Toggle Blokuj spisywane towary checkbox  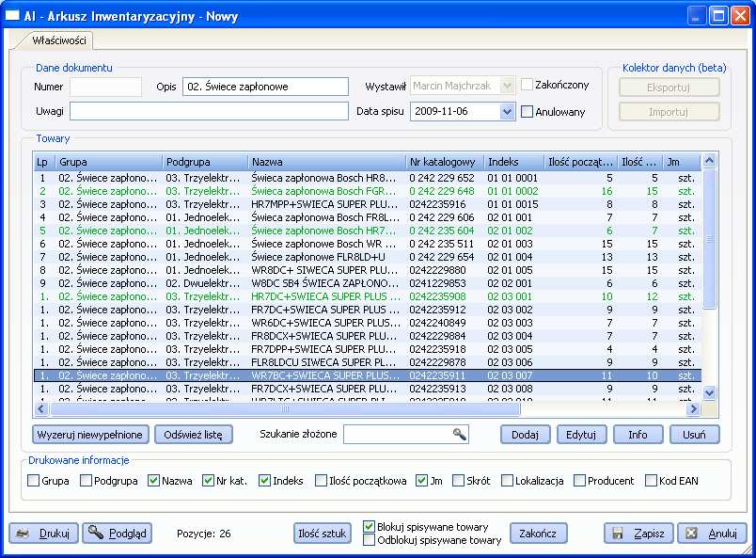(369, 526)
